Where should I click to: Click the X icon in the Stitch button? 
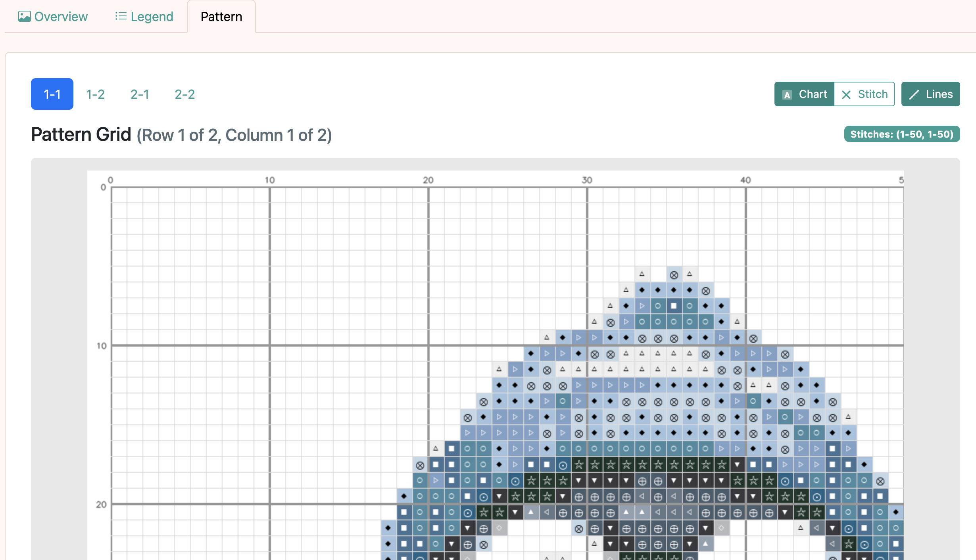coord(847,94)
